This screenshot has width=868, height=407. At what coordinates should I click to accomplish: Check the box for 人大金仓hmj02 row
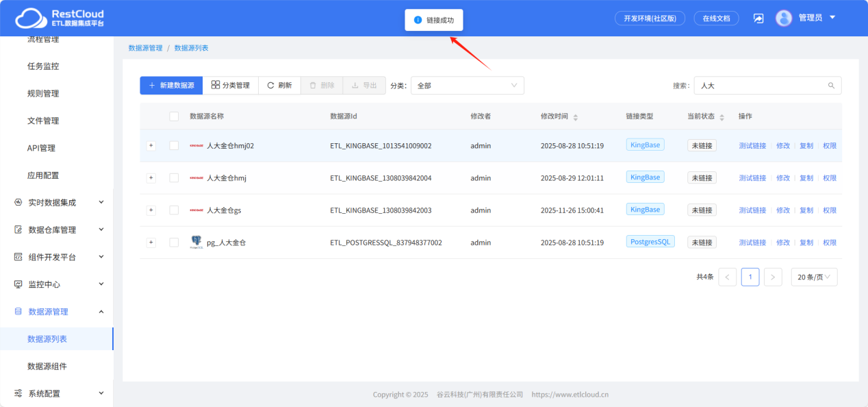tap(174, 146)
